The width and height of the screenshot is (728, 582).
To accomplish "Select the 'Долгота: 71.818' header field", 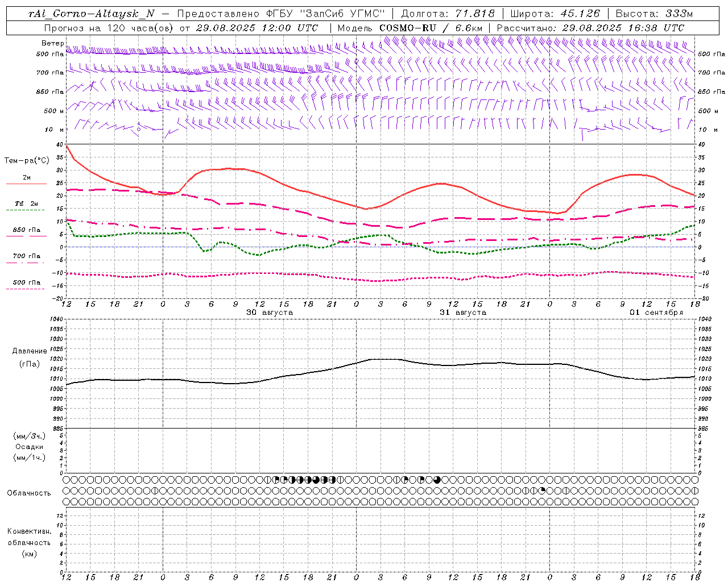I will 448,14.
